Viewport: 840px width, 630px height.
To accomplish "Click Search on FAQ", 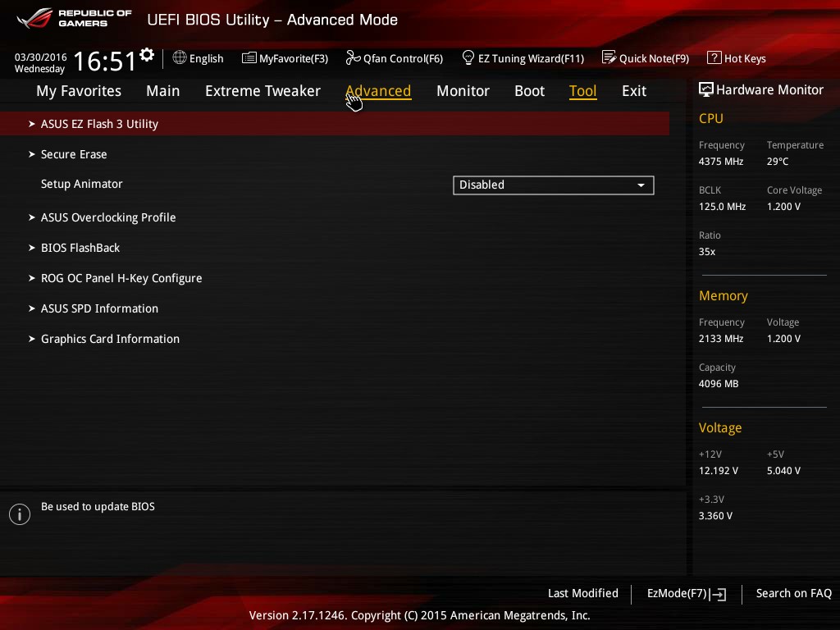I will [793, 593].
